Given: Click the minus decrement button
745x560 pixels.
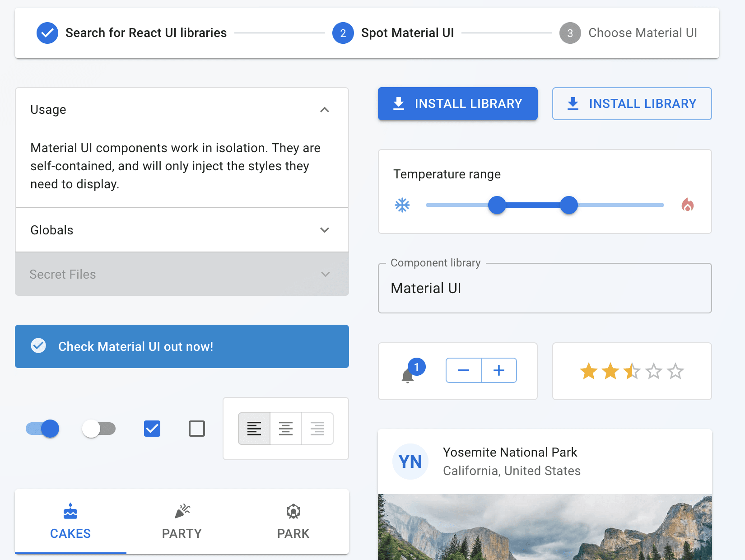Looking at the screenshot, I should pyautogui.click(x=464, y=370).
